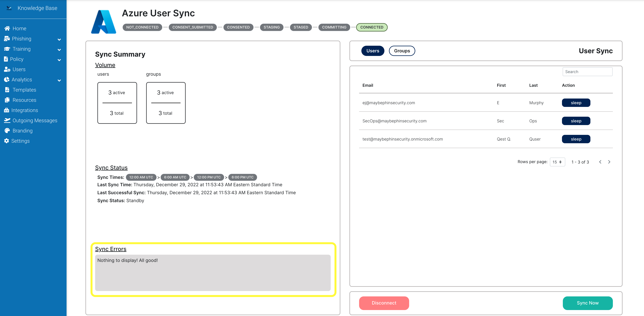Click the Templates code file icon
This screenshot has width=644, height=316.
coord(7,90)
